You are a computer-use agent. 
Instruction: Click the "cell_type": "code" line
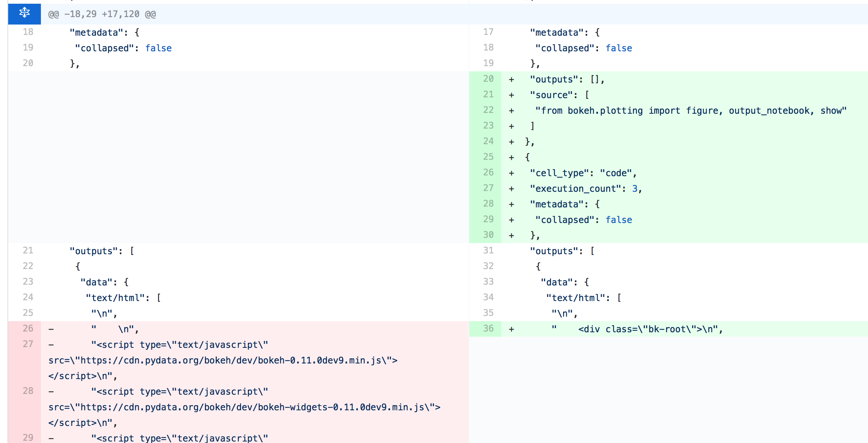coord(583,173)
